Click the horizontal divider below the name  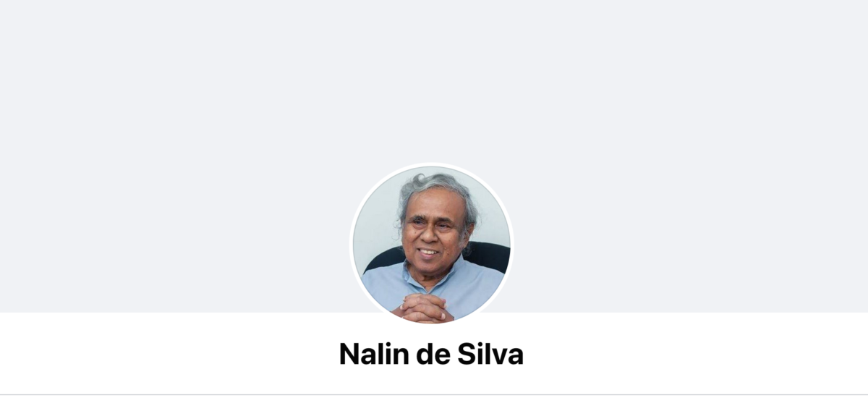434,394
